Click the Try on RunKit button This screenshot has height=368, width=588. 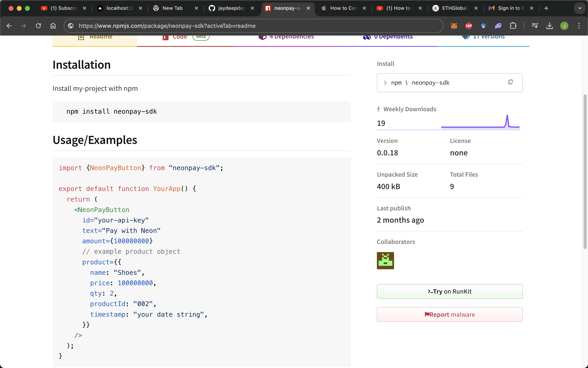pyautogui.click(x=450, y=291)
